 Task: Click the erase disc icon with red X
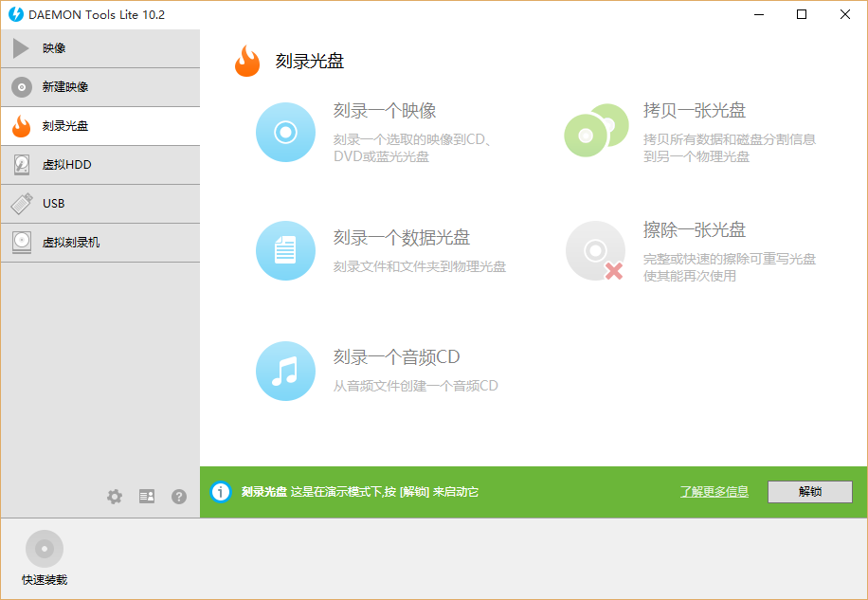click(596, 251)
